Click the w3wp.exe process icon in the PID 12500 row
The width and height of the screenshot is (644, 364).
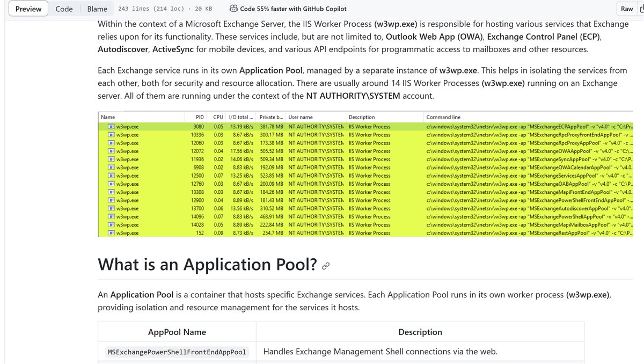point(111,176)
